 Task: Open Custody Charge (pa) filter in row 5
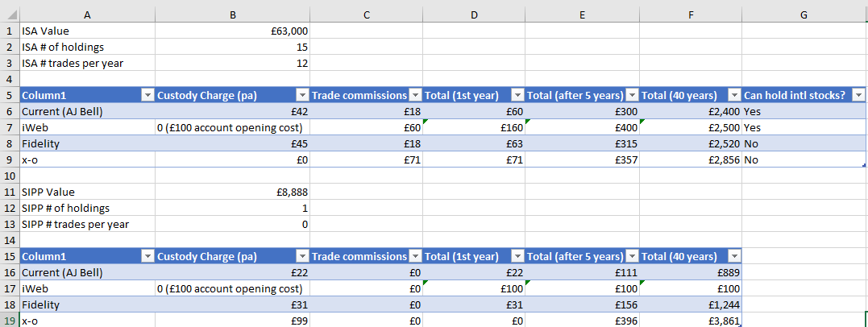click(302, 95)
